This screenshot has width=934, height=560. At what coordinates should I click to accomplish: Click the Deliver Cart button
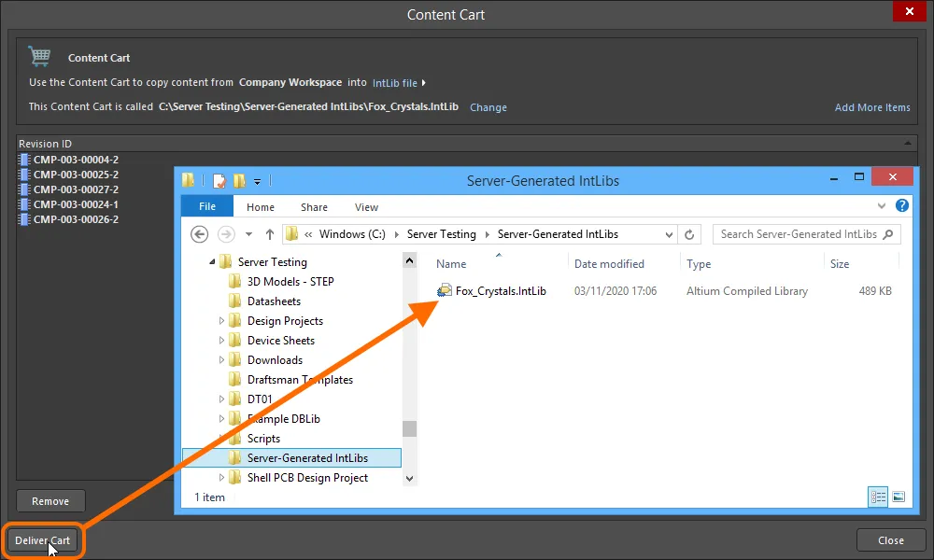click(42, 540)
